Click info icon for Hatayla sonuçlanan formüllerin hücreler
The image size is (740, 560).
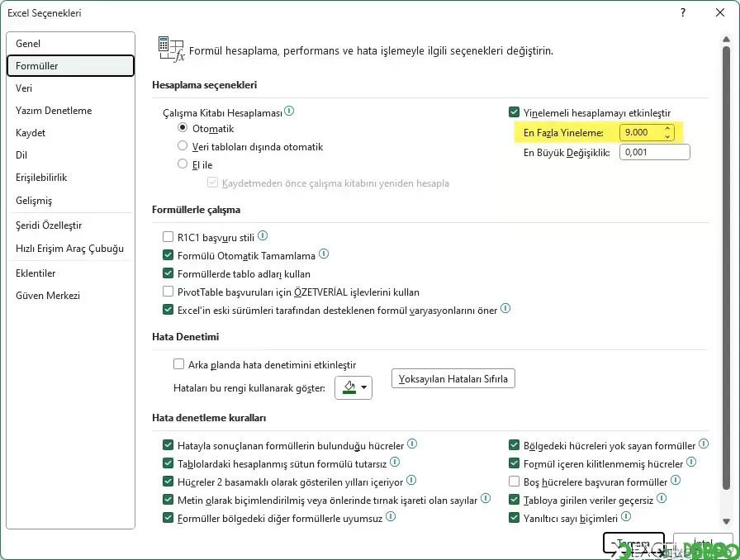click(x=412, y=444)
